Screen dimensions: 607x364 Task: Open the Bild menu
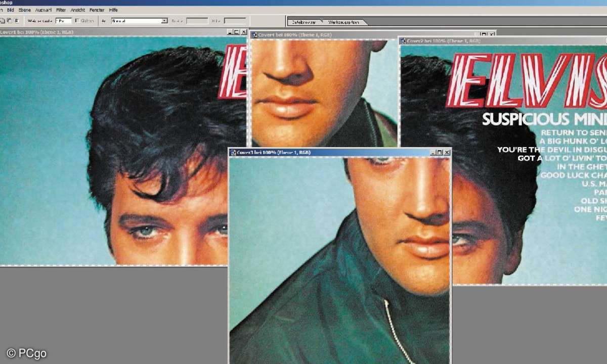pos(10,10)
